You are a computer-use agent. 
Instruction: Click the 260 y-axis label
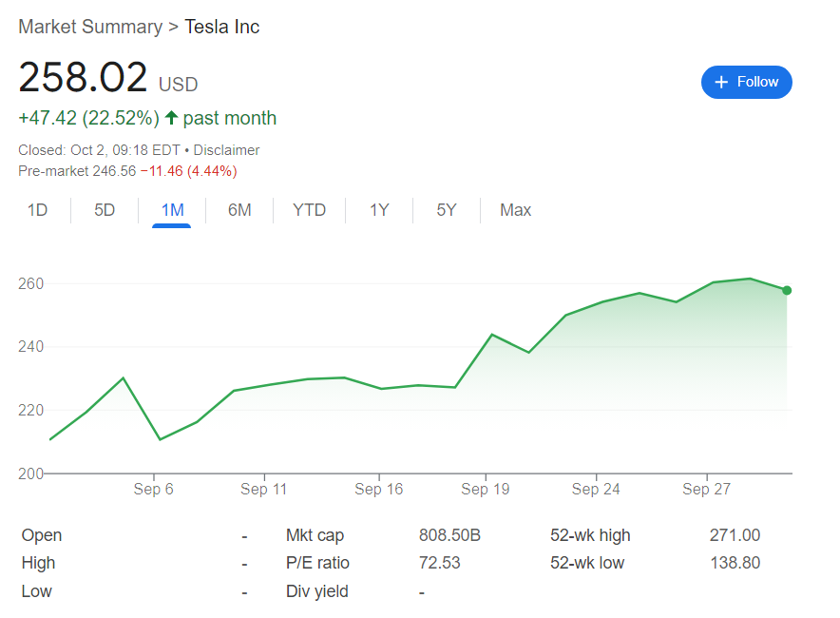30,283
